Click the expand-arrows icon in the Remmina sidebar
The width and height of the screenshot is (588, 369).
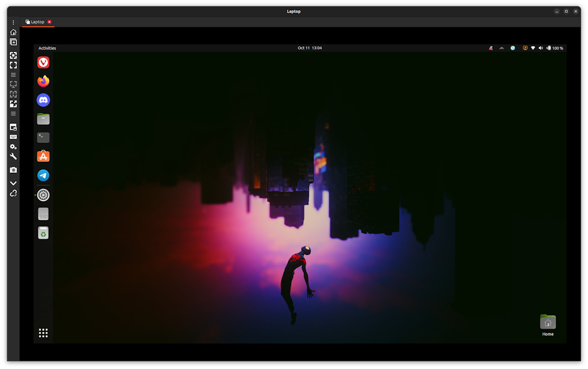point(13,104)
